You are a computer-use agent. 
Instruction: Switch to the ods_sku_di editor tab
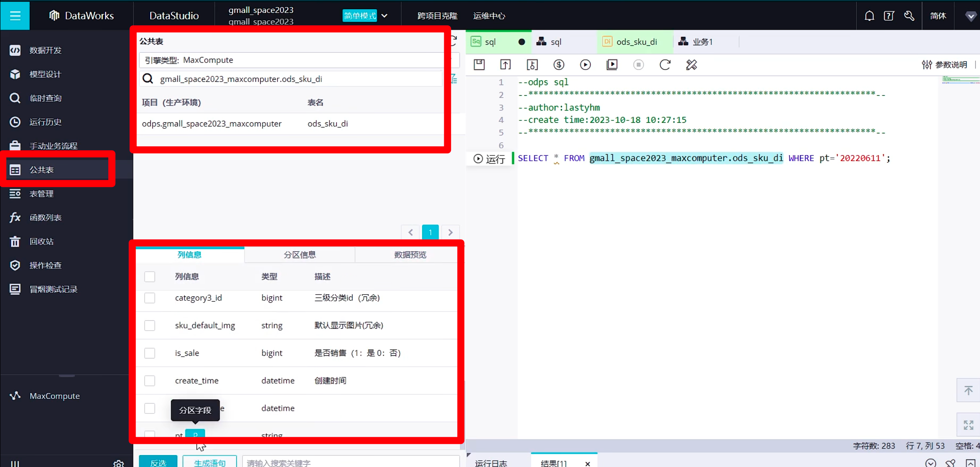pyautogui.click(x=635, y=42)
